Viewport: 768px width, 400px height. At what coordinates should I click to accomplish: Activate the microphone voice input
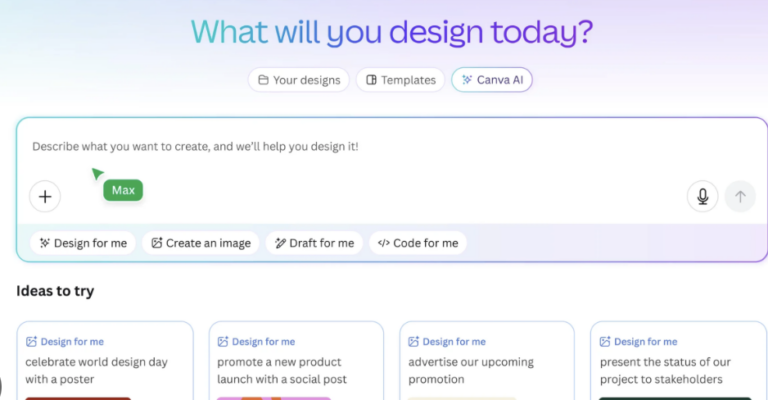point(702,196)
